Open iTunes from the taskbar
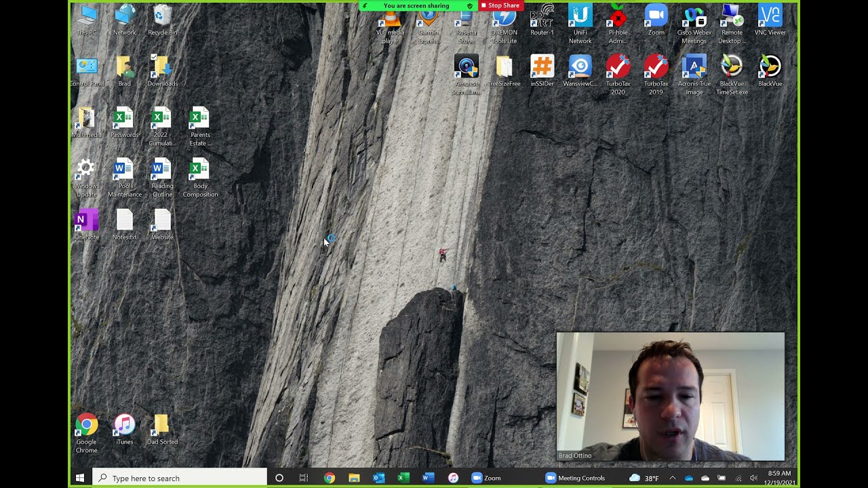The image size is (868, 488). 453,478
